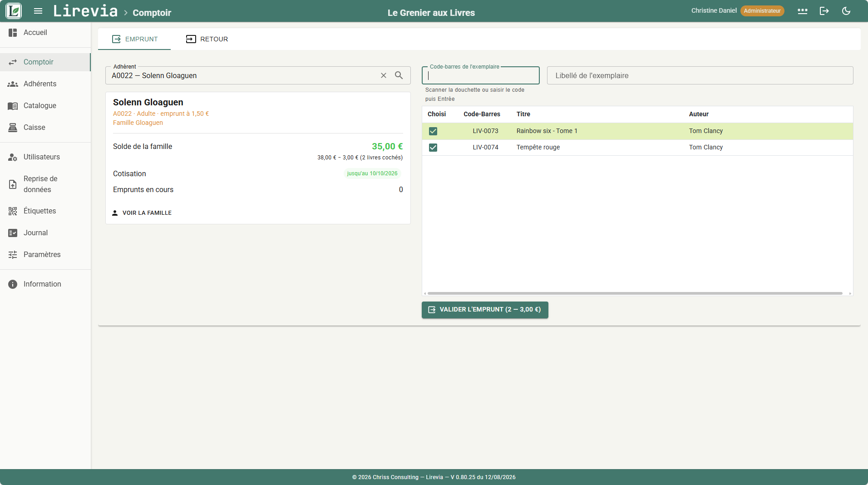The height and width of the screenshot is (485, 868).
Task: Click the Code-barres de l'exemplaire field
Action: [x=481, y=75]
